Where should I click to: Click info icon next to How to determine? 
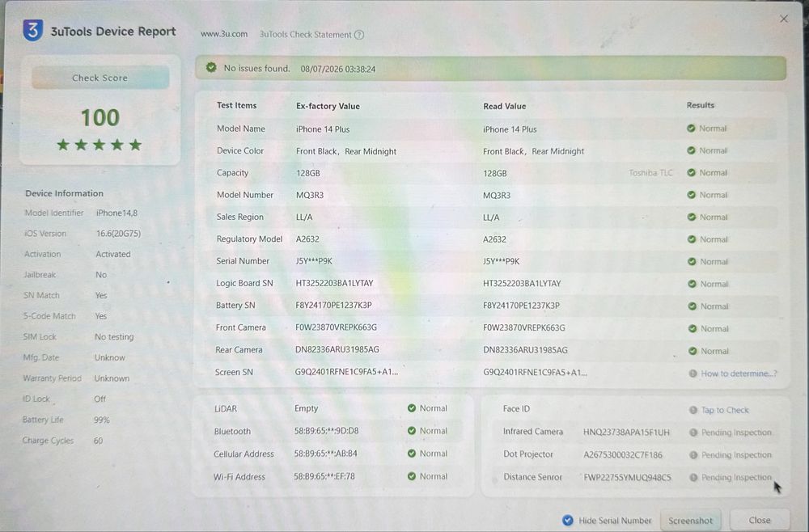click(693, 374)
